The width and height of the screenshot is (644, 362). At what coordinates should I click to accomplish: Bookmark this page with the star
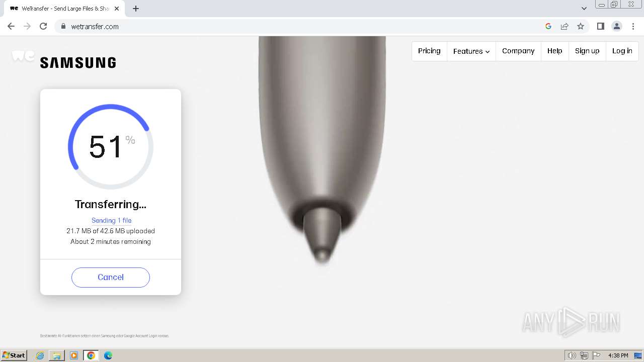(x=581, y=26)
